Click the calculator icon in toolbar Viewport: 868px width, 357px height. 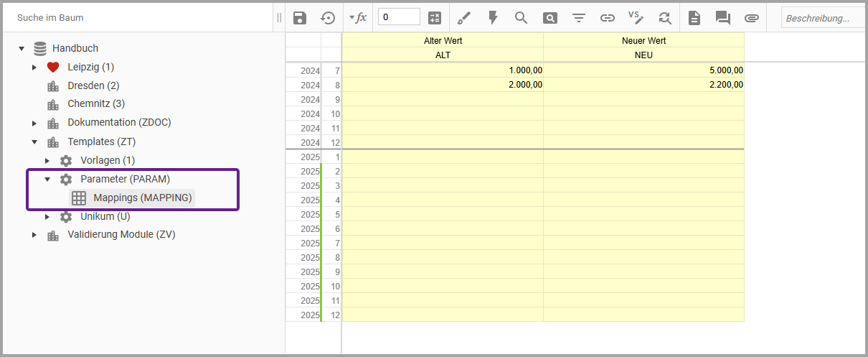(x=435, y=18)
